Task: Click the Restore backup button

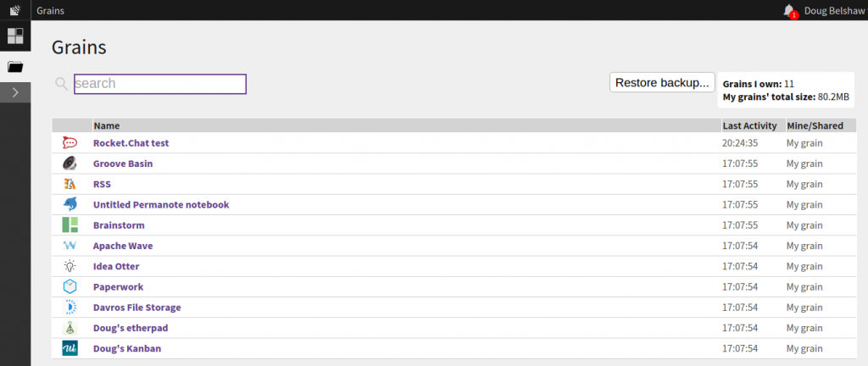Action: [662, 83]
